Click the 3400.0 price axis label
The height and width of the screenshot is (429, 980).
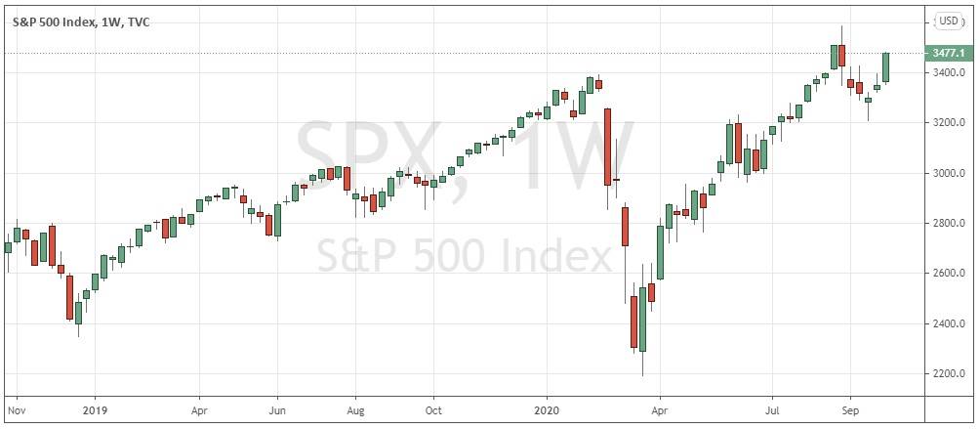(x=947, y=72)
